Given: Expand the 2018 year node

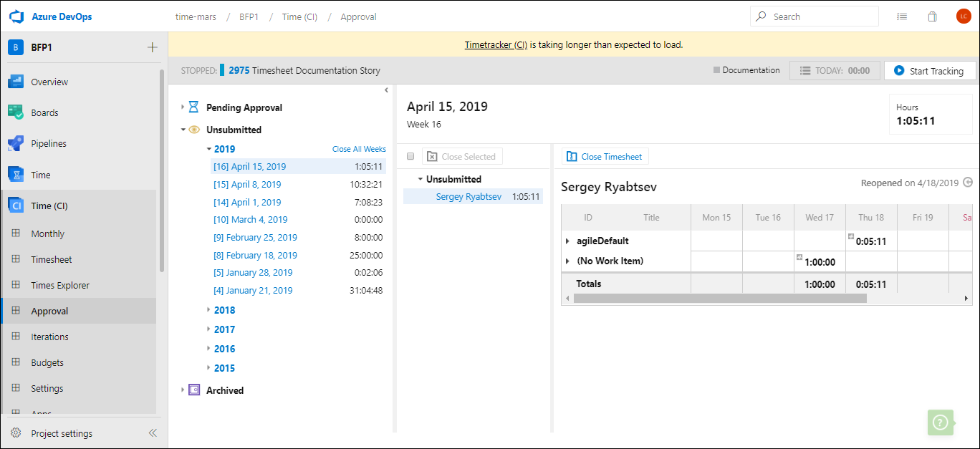Looking at the screenshot, I should tap(208, 310).
